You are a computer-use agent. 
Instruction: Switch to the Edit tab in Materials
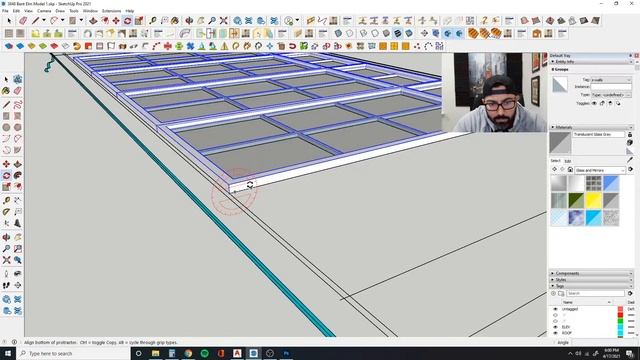coord(567,161)
